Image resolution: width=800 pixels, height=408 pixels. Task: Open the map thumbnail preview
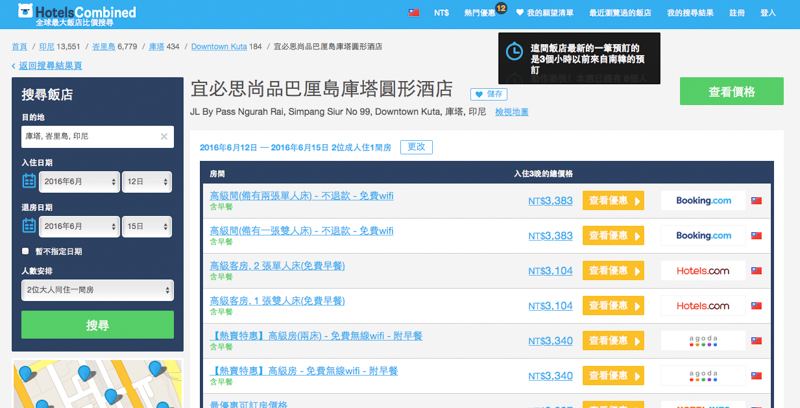coord(97,384)
